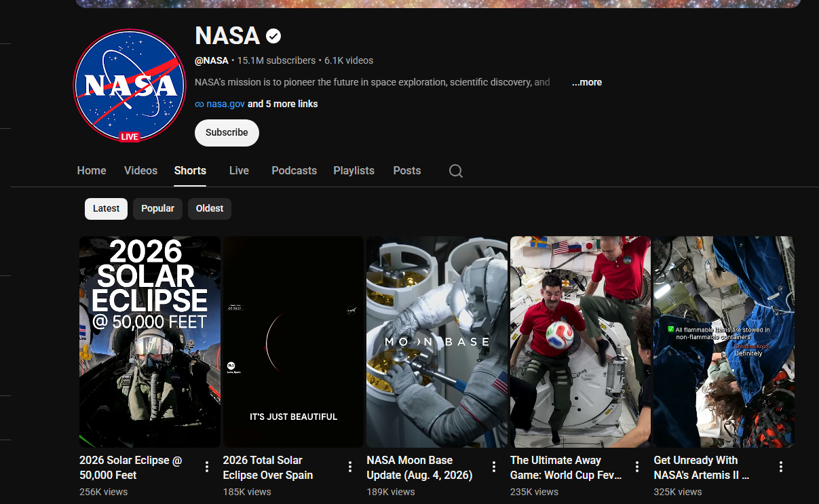
Task: Play the astronauts with soccer ball thumbnail
Action: 580,341
